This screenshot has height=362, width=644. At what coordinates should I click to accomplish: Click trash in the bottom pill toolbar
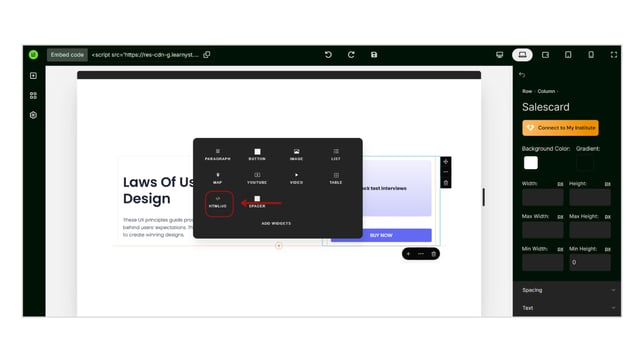(433, 254)
